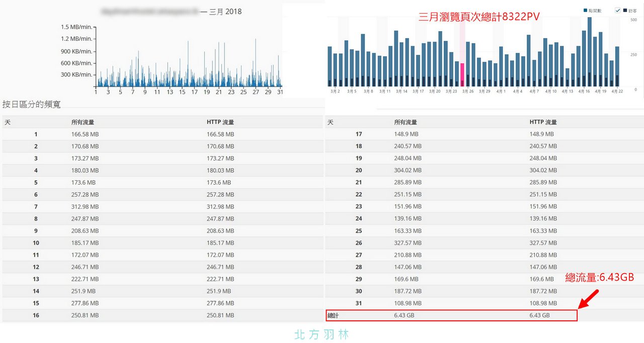The width and height of the screenshot is (644, 343).
Task: Click day 23 所有流量 value 151.96 MB
Action: coord(408,207)
